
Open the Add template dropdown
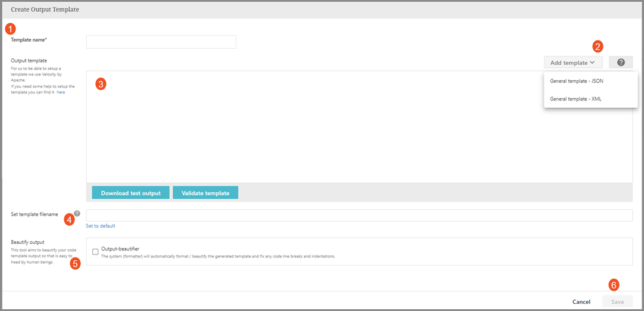pyautogui.click(x=573, y=62)
